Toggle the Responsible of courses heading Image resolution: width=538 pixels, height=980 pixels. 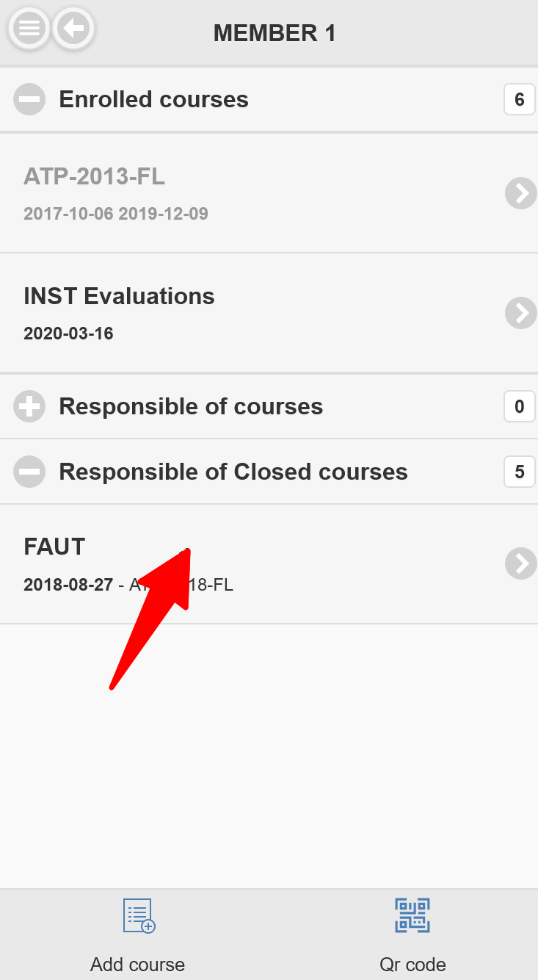[191, 406]
